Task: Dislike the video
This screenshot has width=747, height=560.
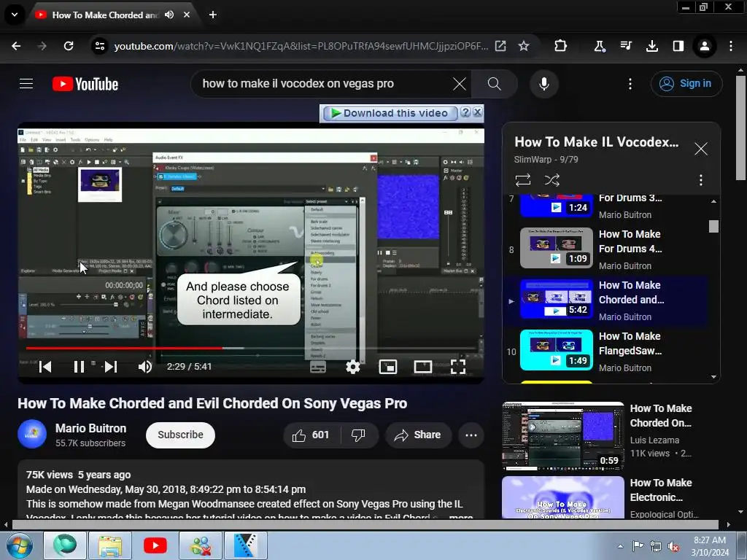Action: [x=359, y=435]
